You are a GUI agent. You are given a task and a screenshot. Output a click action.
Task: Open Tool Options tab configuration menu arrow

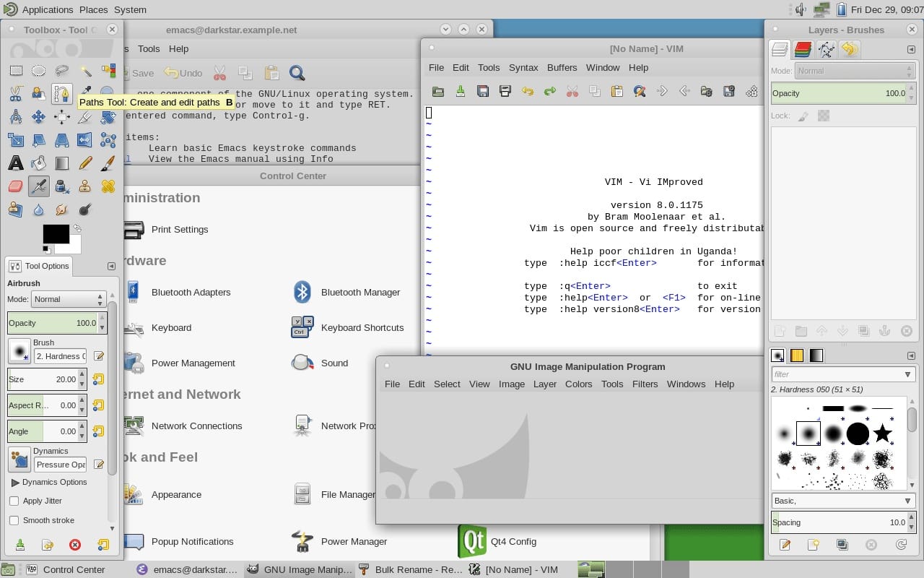coord(111,266)
